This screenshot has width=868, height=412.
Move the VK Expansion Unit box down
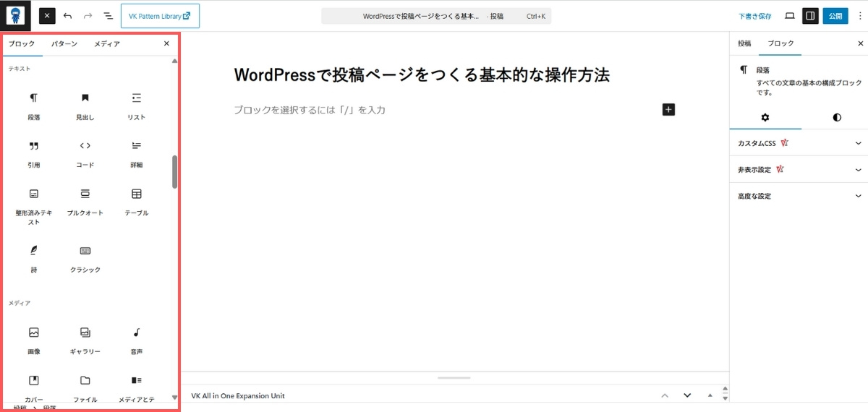click(x=687, y=395)
